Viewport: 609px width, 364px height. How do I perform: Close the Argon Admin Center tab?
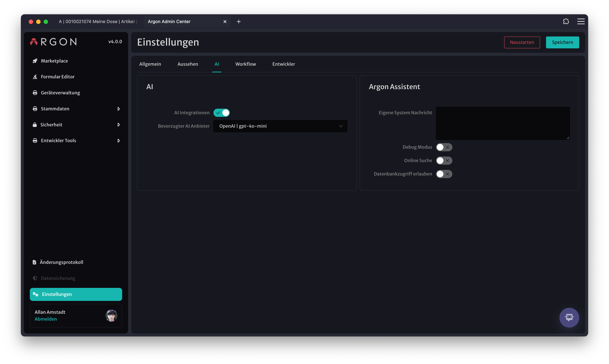[225, 22]
